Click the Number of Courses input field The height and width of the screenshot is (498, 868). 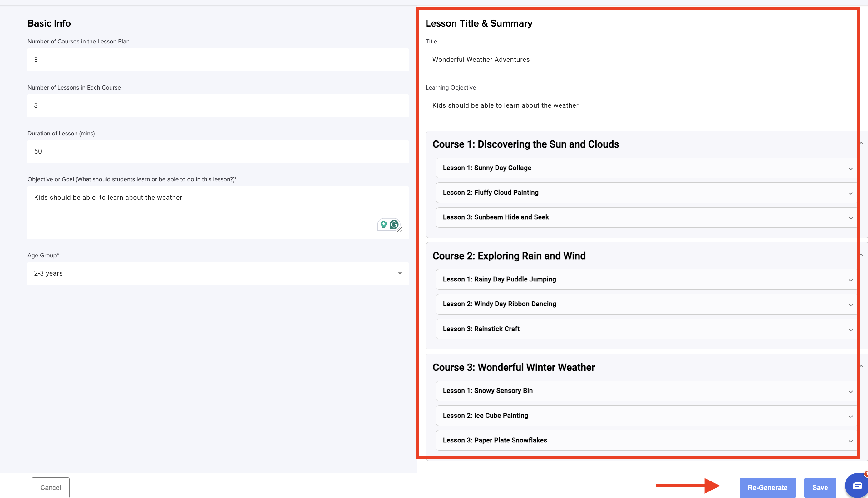[x=218, y=60]
